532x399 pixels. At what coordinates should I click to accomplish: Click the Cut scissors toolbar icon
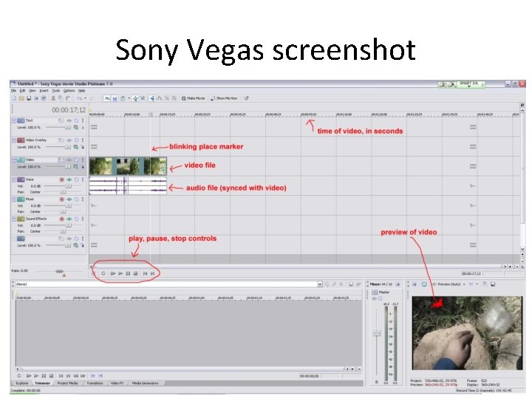[53, 98]
